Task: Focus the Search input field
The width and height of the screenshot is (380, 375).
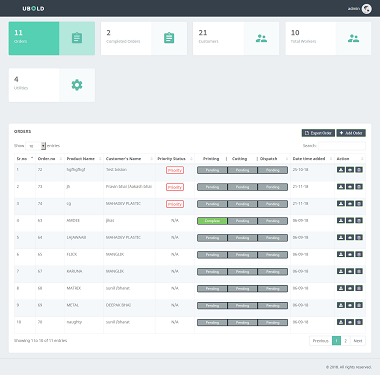Action: pyautogui.click(x=342, y=146)
